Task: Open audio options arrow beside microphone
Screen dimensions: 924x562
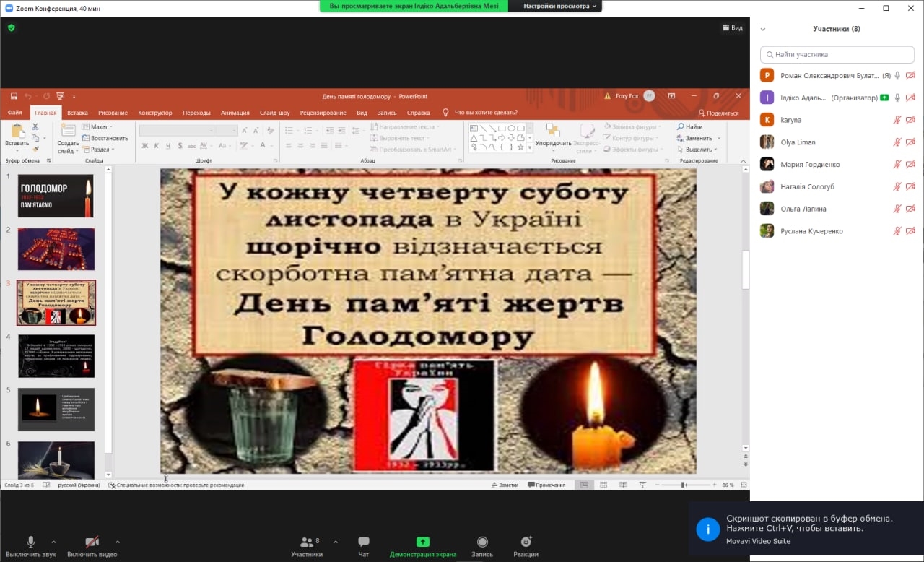Action: [x=53, y=542]
